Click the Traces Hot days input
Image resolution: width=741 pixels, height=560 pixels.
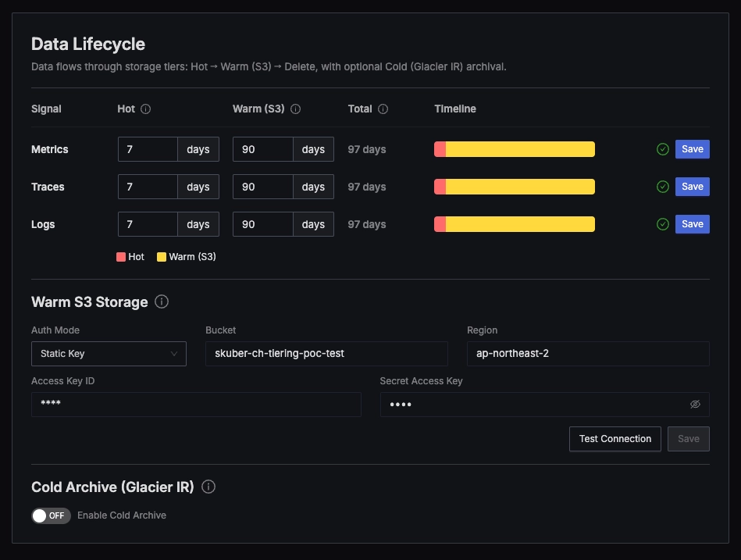pos(148,187)
